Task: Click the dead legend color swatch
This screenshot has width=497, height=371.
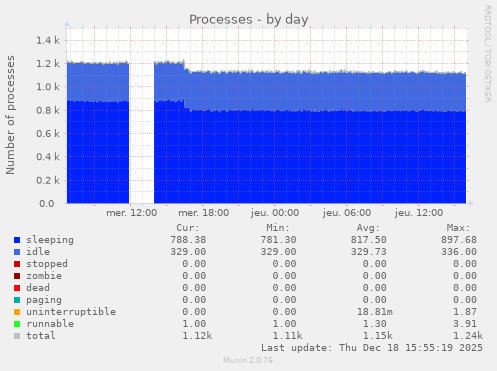Action: point(17,288)
